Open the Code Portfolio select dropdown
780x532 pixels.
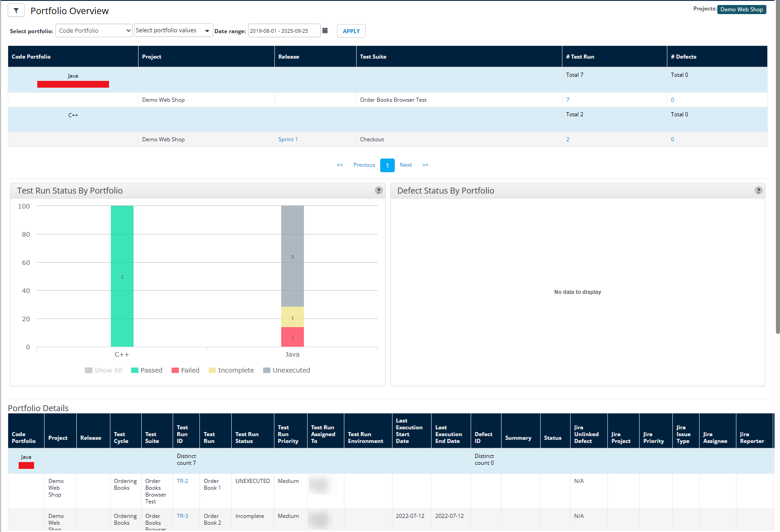click(94, 31)
